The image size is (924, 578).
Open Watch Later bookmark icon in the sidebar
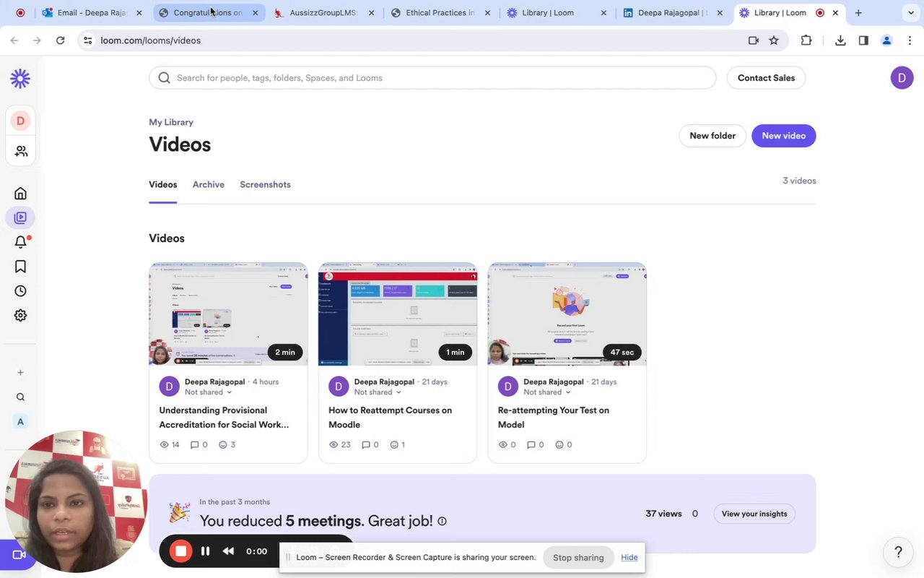[x=20, y=267]
